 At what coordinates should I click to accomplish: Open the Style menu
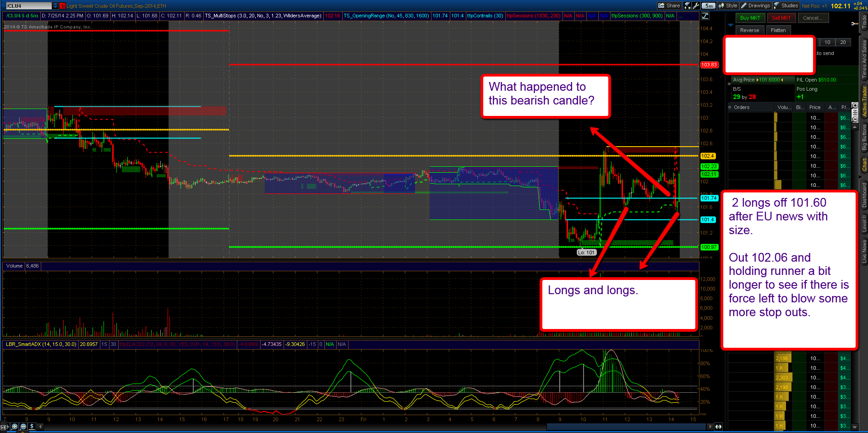click(728, 5)
